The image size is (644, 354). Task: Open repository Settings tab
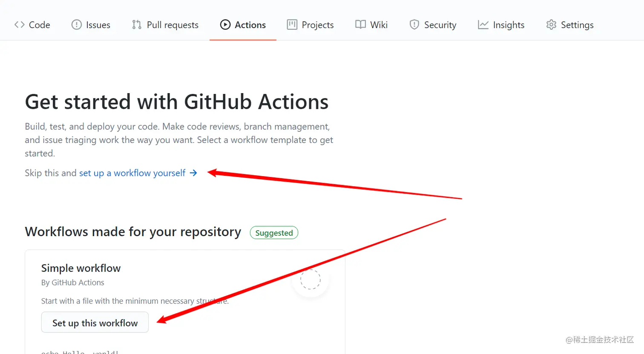pos(569,25)
